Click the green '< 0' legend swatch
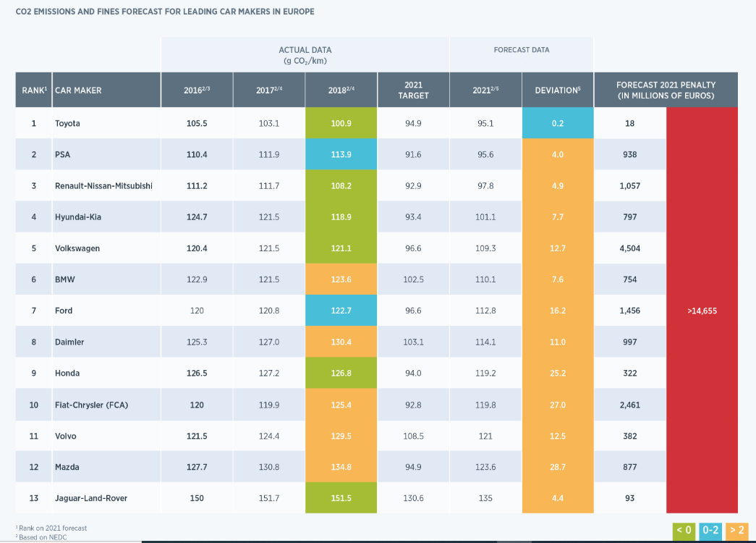Image resolution: width=756 pixels, height=543 pixels. coord(684,531)
